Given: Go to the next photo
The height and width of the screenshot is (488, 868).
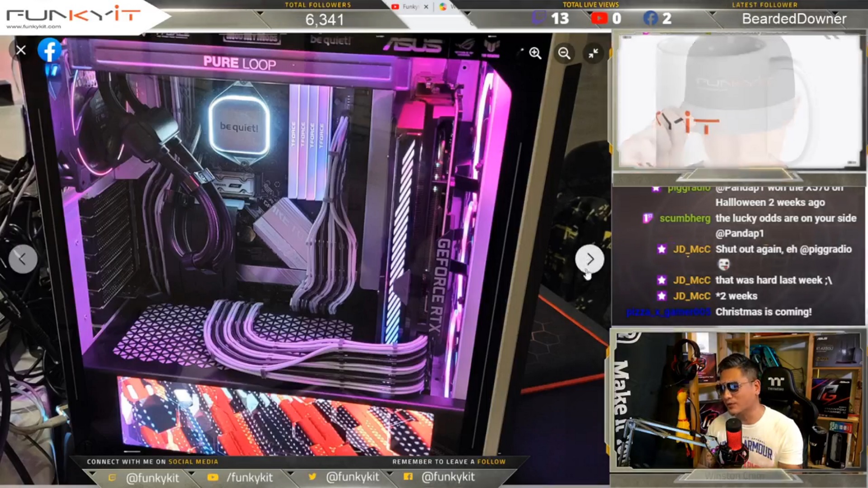Looking at the screenshot, I should [590, 259].
